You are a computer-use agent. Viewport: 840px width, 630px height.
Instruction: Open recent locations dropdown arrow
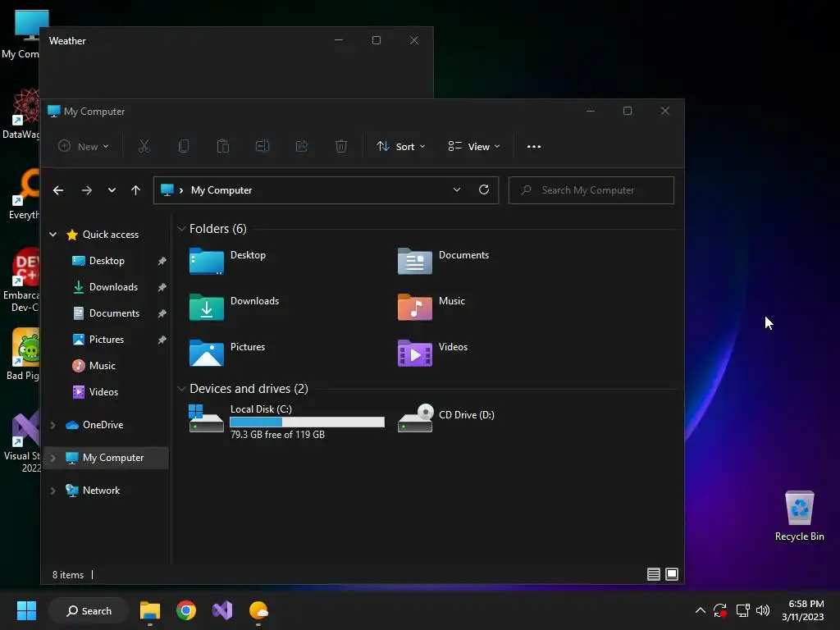[x=112, y=190]
